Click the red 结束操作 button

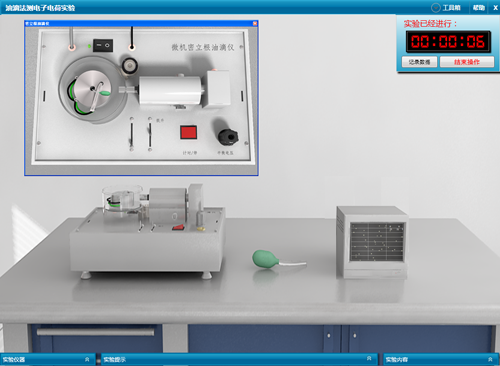tap(467, 62)
